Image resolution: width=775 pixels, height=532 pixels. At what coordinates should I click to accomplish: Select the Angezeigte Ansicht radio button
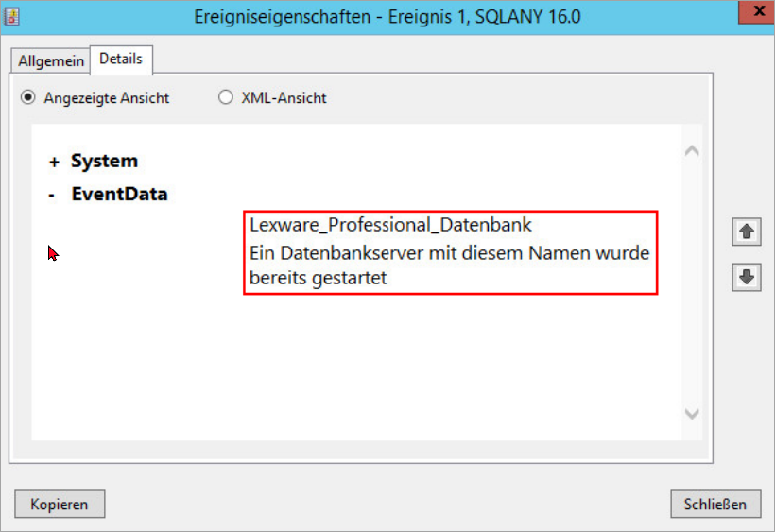tap(28, 97)
